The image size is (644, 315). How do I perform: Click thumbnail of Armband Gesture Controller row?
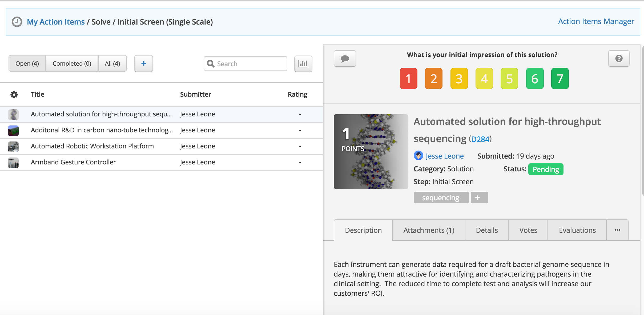(13, 163)
